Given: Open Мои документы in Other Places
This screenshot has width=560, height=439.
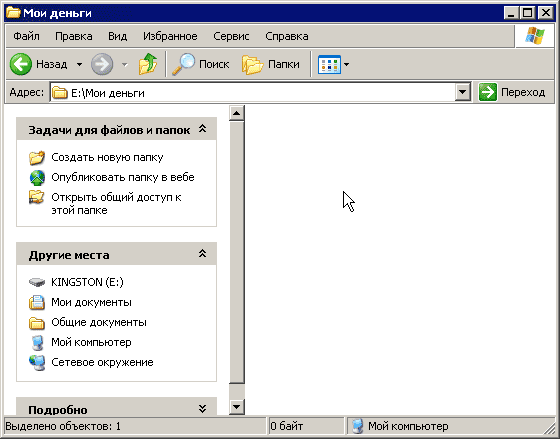Looking at the screenshot, I should point(91,302).
